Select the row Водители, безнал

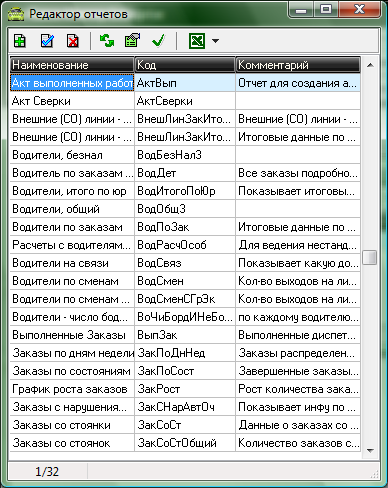tap(185, 155)
